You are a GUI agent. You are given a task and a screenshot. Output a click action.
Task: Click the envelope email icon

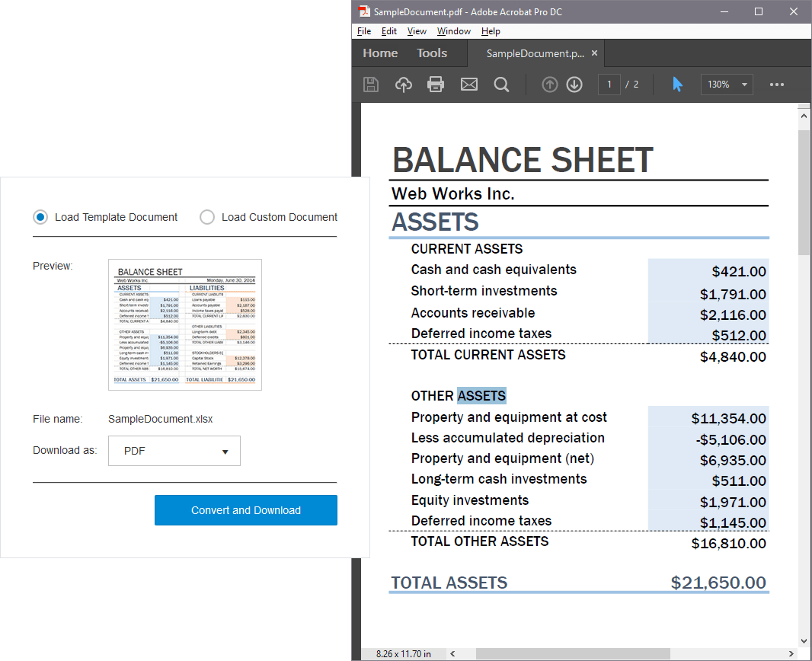tap(469, 85)
